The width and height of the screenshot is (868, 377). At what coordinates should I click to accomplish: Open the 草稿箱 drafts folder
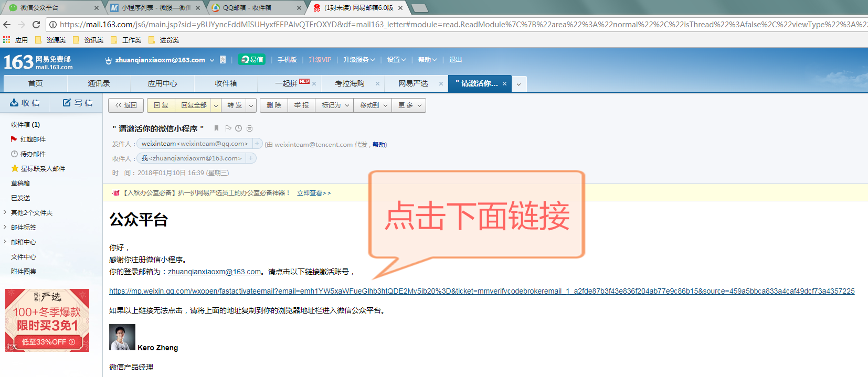tap(20, 183)
